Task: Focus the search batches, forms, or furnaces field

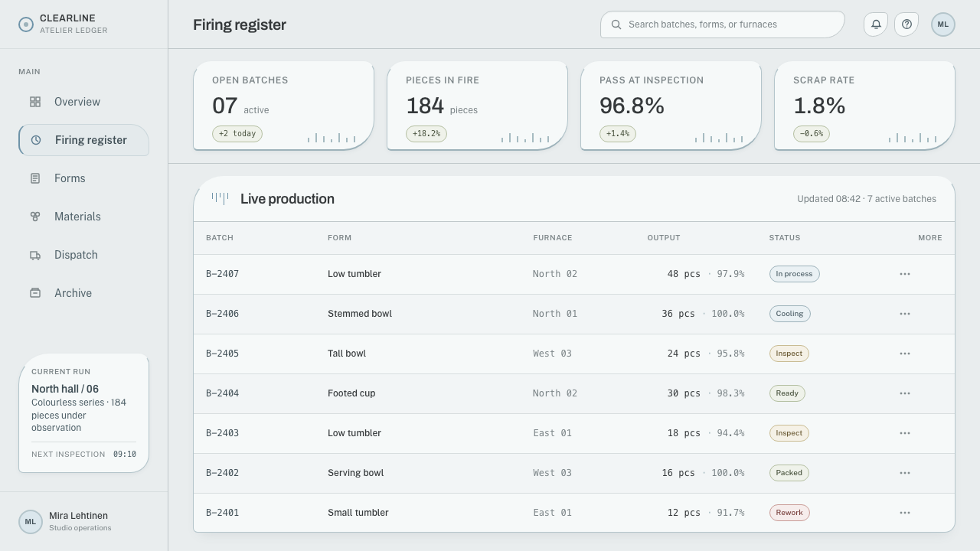Action: point(722,24)
